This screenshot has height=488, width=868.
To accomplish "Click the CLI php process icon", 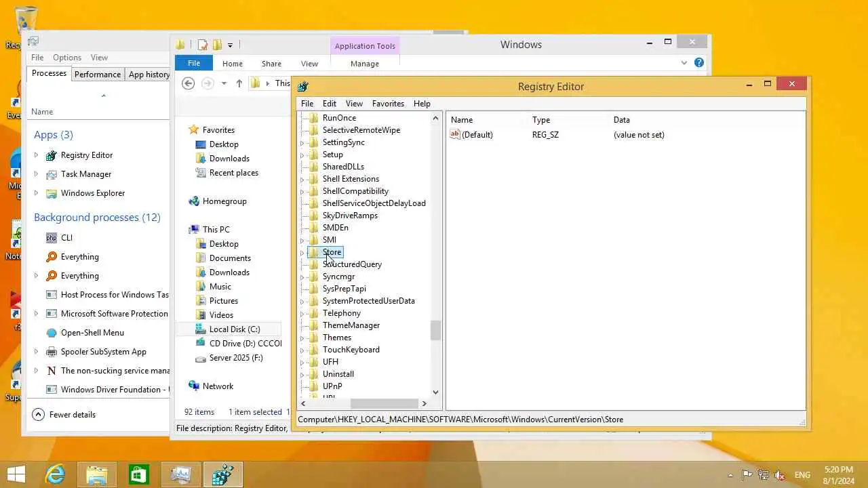I will point(52,238).
